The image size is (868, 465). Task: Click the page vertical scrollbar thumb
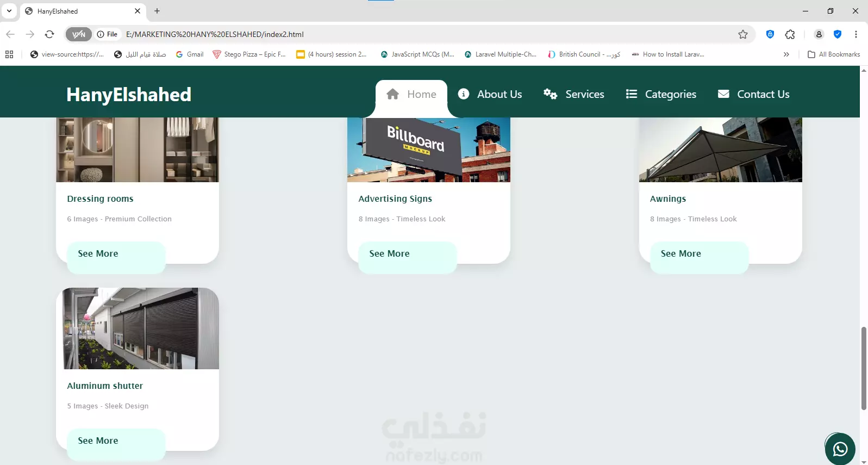864,368
